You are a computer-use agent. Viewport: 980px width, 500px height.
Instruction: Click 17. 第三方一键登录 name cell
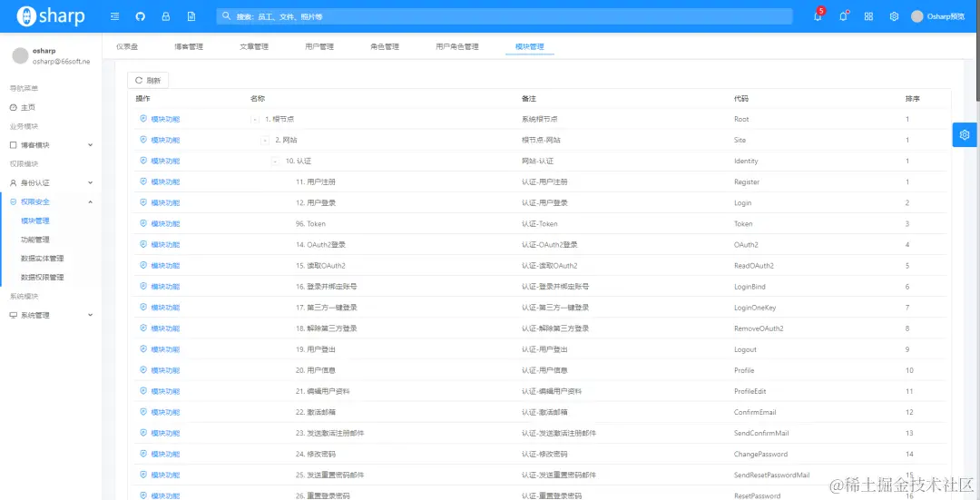[x=327, y=308]
